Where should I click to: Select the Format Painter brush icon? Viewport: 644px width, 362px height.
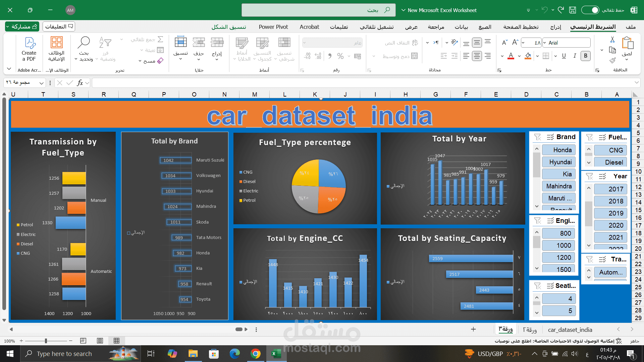[612, 60]
